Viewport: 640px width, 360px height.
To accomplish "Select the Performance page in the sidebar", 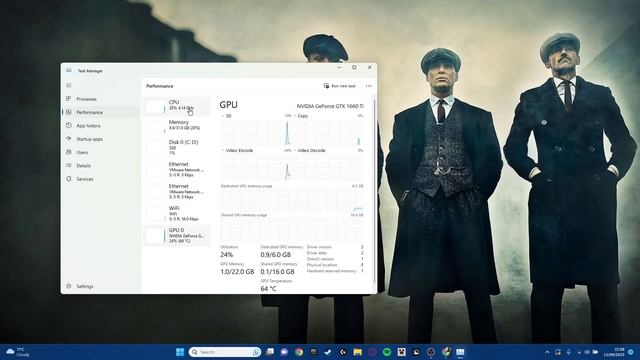I will click(100, 112).
